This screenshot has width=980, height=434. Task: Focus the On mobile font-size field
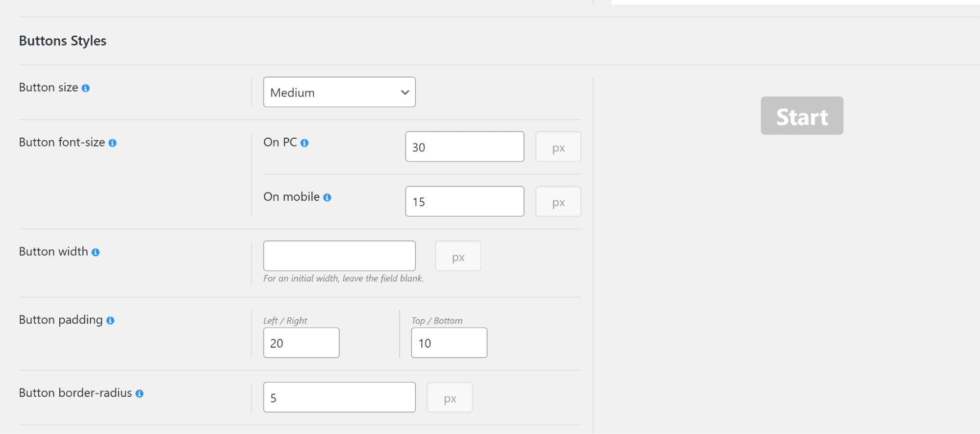[x=464, y=201]
